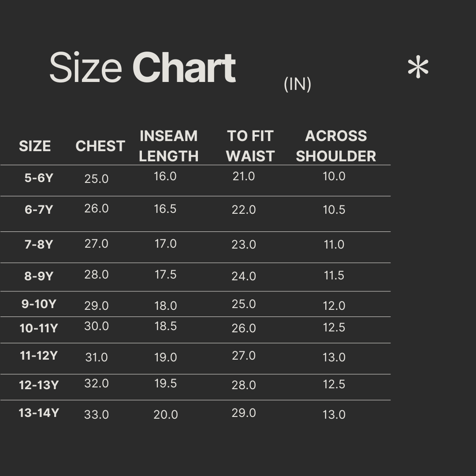
Task: Click the TO FIT WAIST column header
Action: 250,146
